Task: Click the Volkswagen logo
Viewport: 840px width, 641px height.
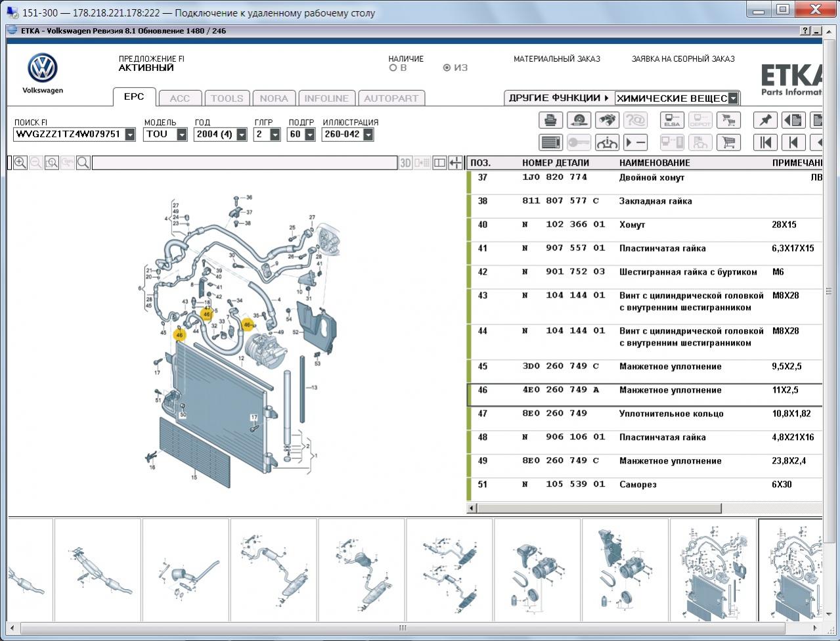Action: tap(43, 69)
